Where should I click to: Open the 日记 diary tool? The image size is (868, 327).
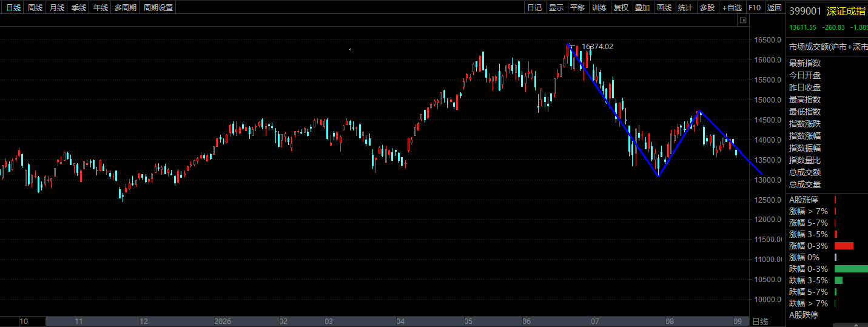click(534, 8)
